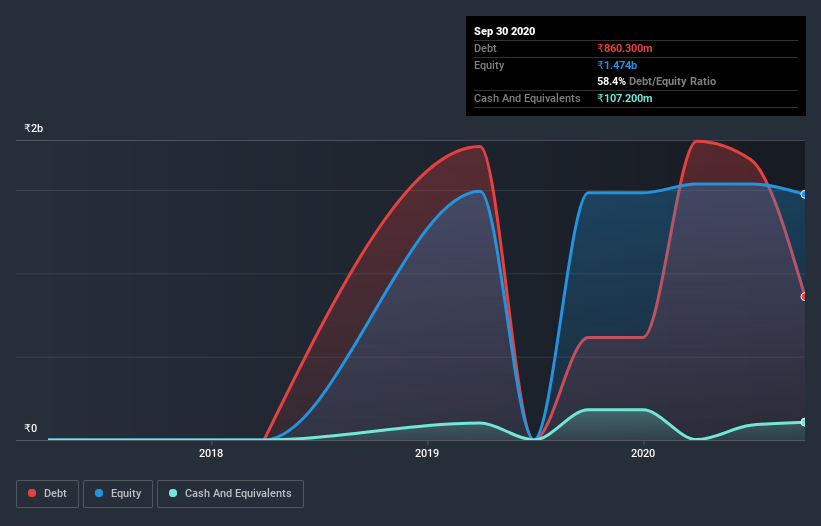
Task: Click the 2020 axis label
Action: click(x=643, y=453)
